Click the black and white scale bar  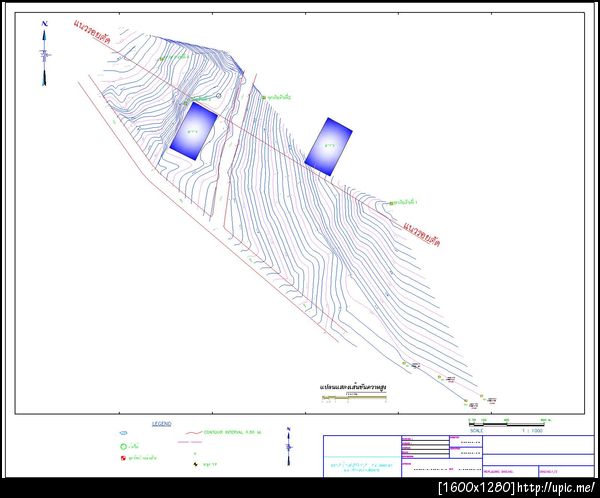[x=507, y=424]
